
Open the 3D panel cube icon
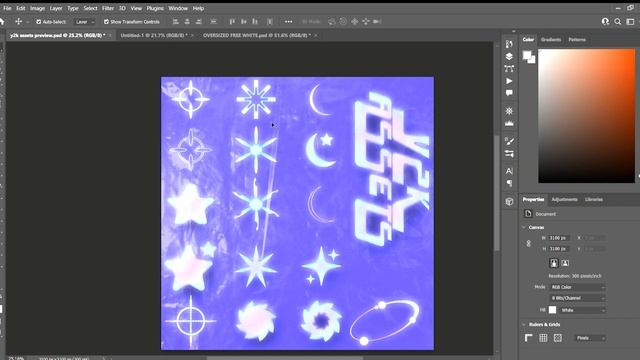(509, 201)
